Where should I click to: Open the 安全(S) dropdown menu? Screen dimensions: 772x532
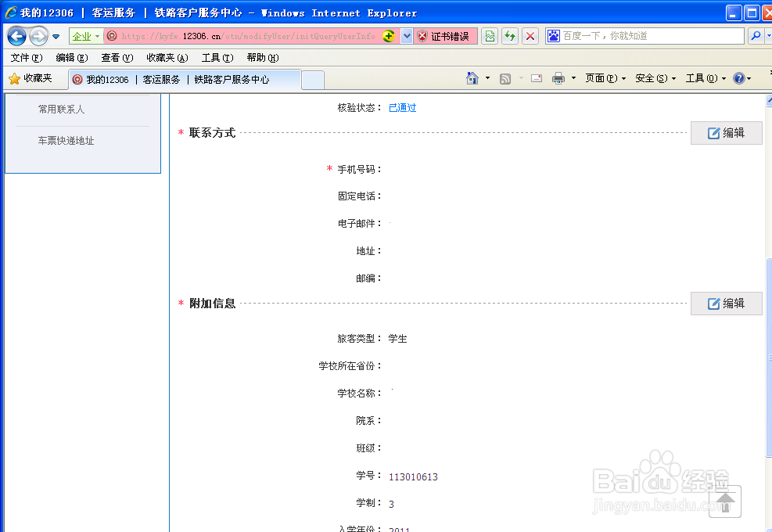click(x=651, y=79)
